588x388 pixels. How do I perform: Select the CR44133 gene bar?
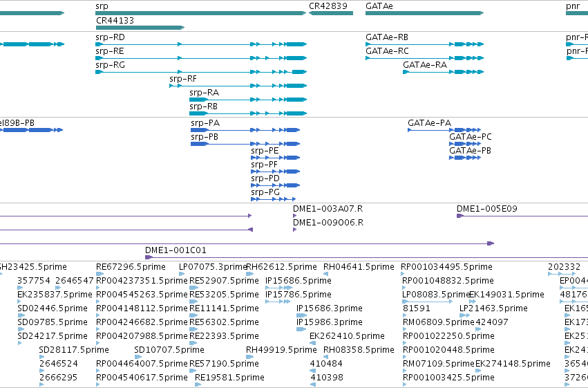click(140, 28)
